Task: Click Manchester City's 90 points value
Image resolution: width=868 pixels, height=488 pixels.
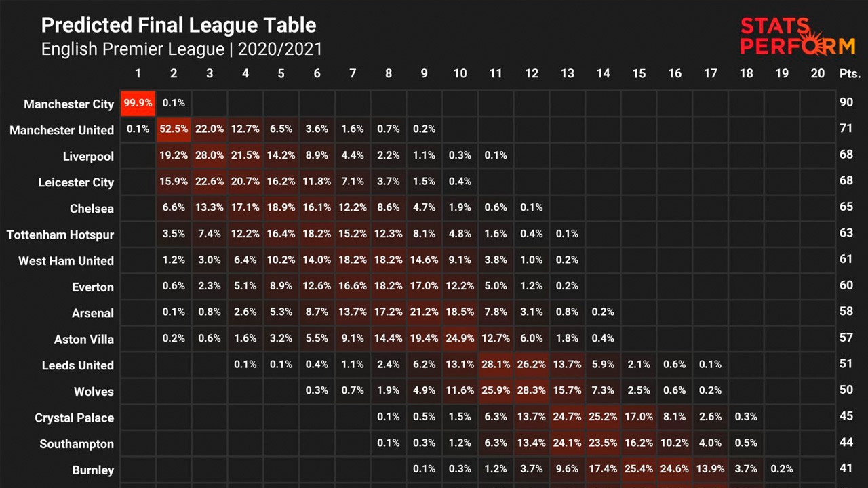Action: pos(846,103)
